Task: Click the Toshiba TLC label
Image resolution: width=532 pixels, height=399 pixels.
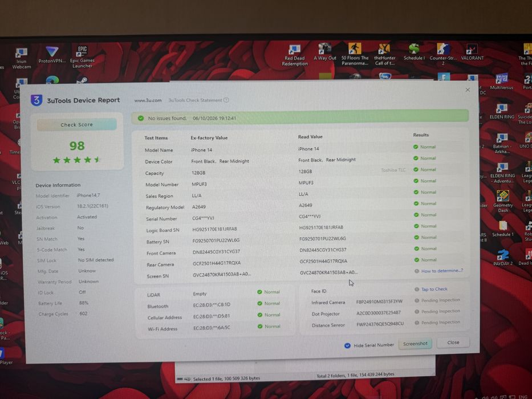Action: 393,170
